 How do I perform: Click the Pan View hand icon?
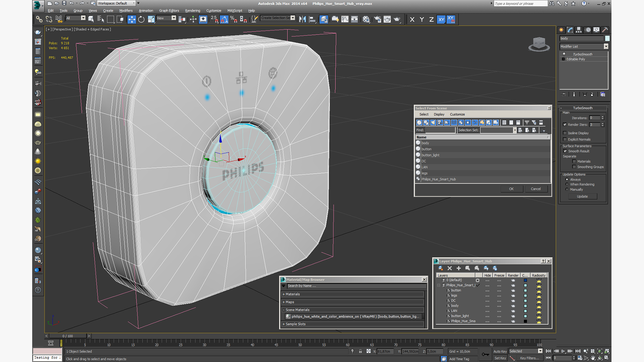tap(593, 358)
